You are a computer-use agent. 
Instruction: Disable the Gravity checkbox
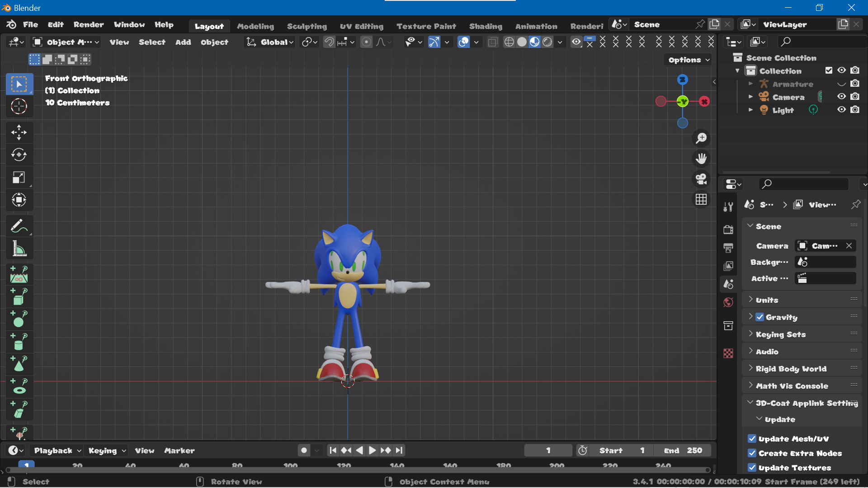pyautogui.click(x=761, y=317)
